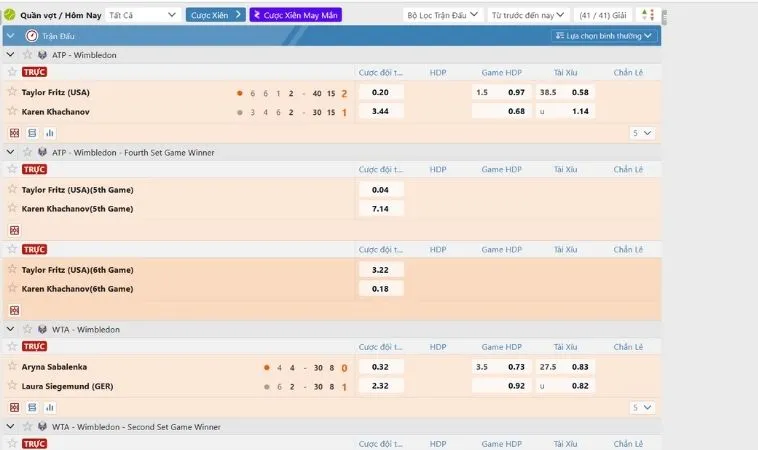This screenshot has height=450, width=758.
Task: Open live scoreboard icon under Fritz vs Khachanov
Action: click(14, 132)
